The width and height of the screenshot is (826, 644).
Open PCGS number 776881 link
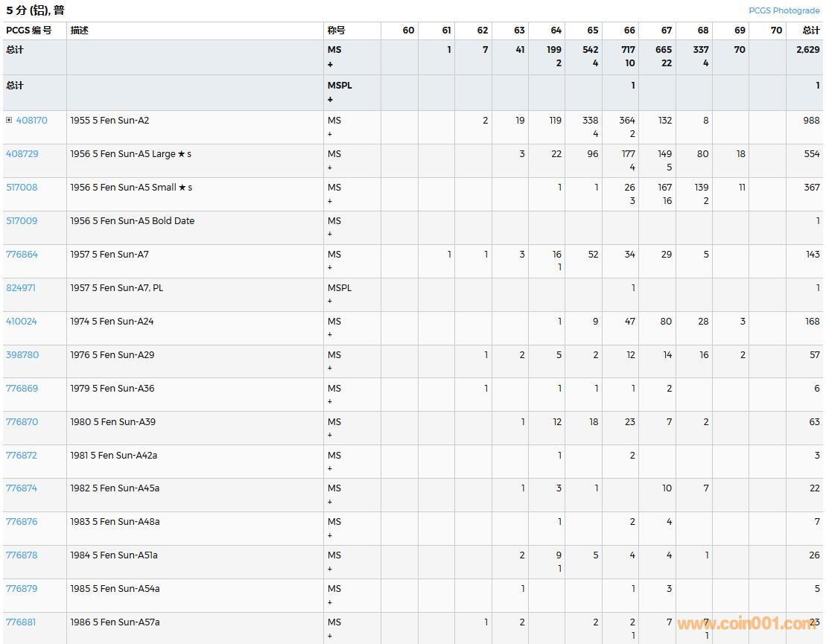(x=22, y=622)
